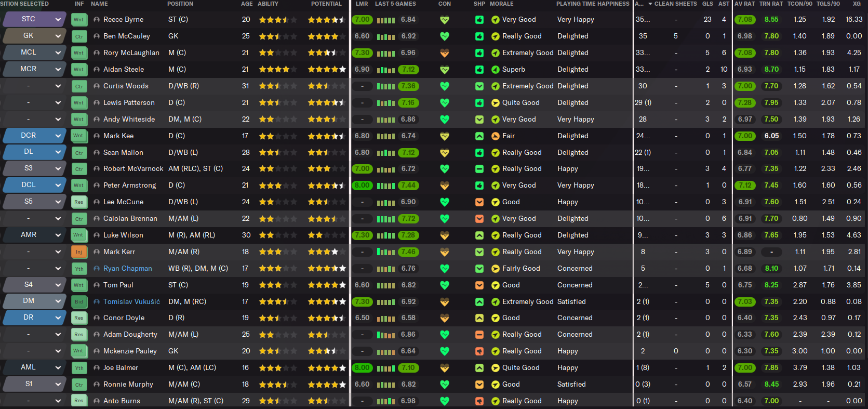Open the STC position dropdown for Reece Byrne
Viewport: 868px width, 409px height.
tap(58, 20)
